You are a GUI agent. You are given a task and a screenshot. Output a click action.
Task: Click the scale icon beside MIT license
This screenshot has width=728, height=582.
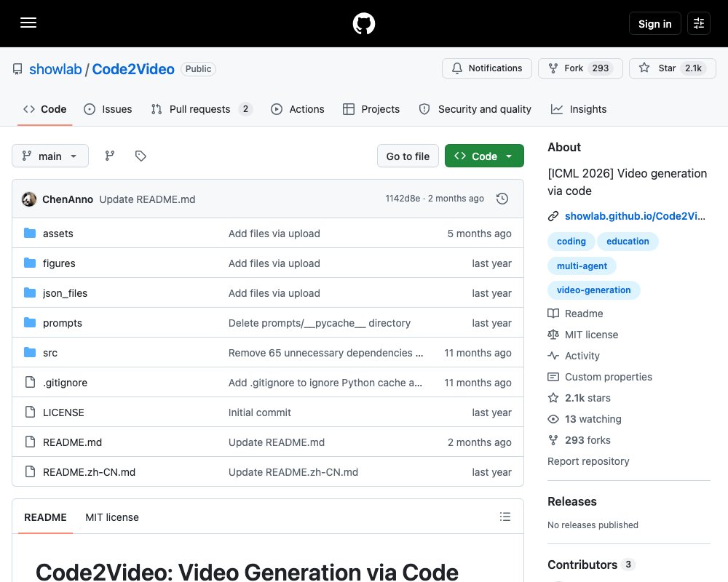pos(553,334)
